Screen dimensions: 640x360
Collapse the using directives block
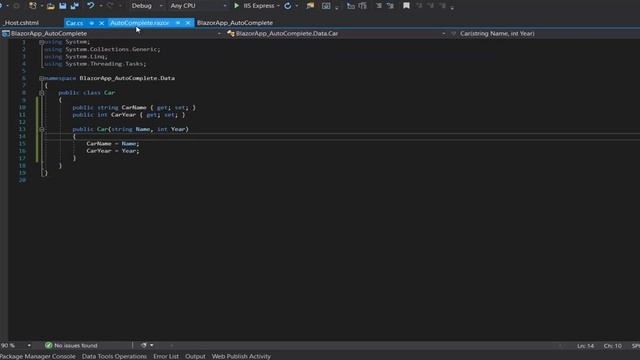[41, 42]
